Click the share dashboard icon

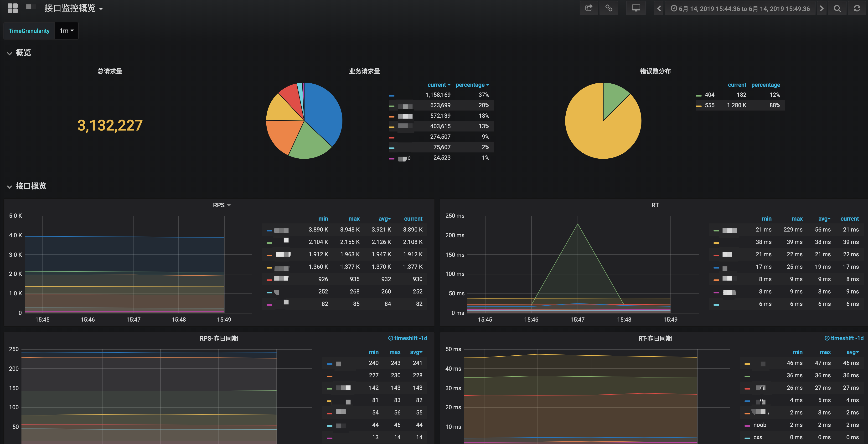pyautogui.click(x=589, y=8)
